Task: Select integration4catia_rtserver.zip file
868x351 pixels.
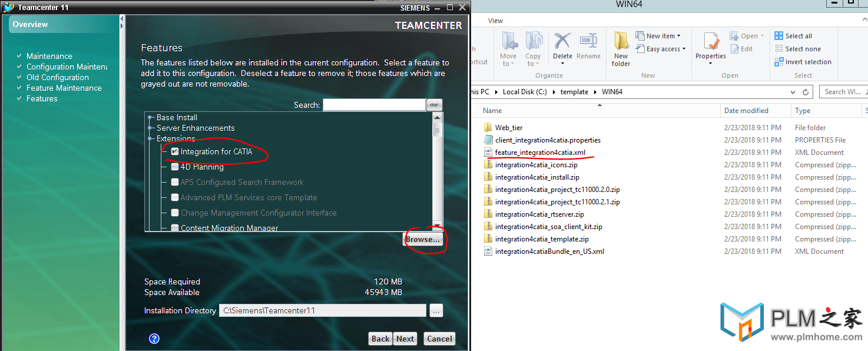Action: pyautogui.click(x=539, y=214)
